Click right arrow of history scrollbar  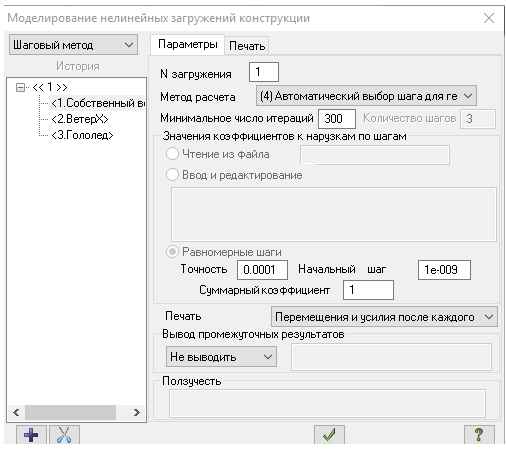137,413
